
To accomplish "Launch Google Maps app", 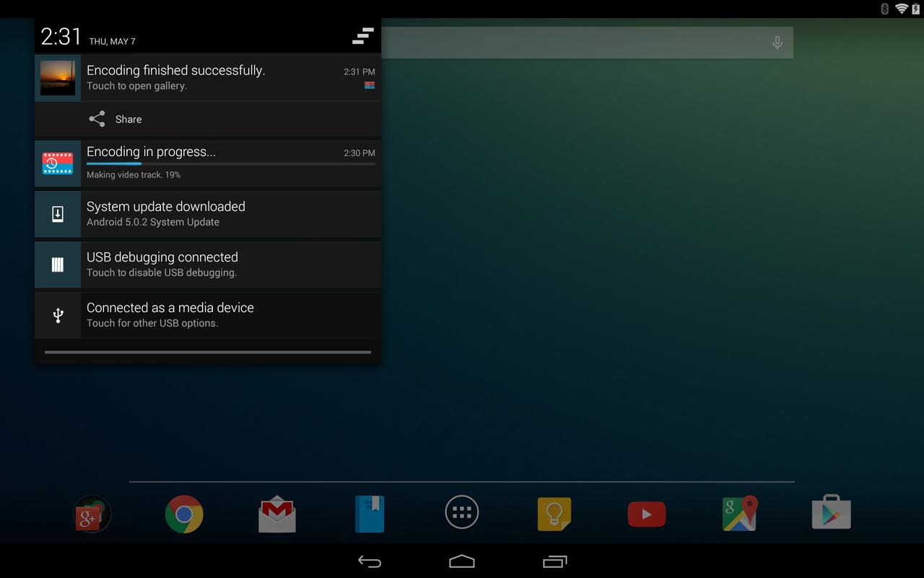I will (x=739, y=514).
